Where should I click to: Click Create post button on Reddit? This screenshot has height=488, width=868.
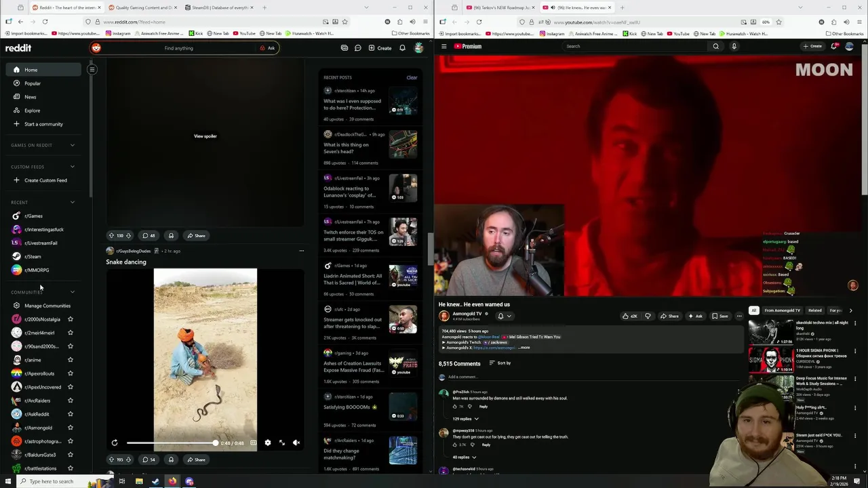point(380,48)
